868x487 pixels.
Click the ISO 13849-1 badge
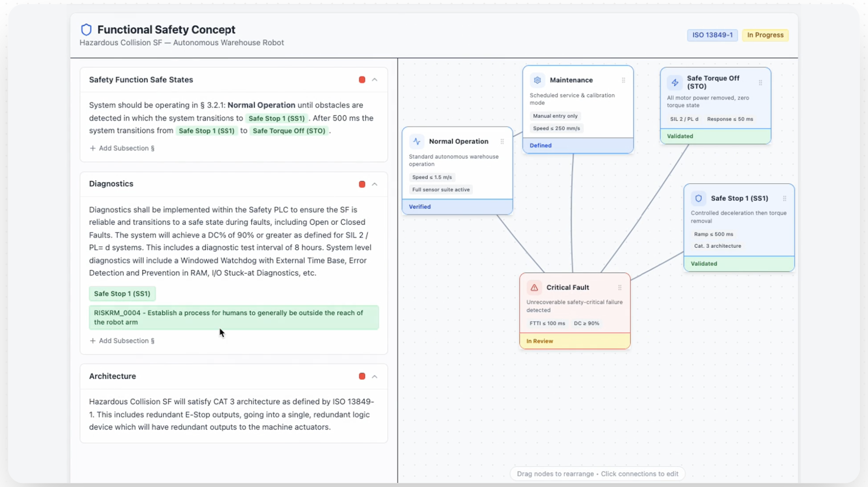click(x=712, y=35)
